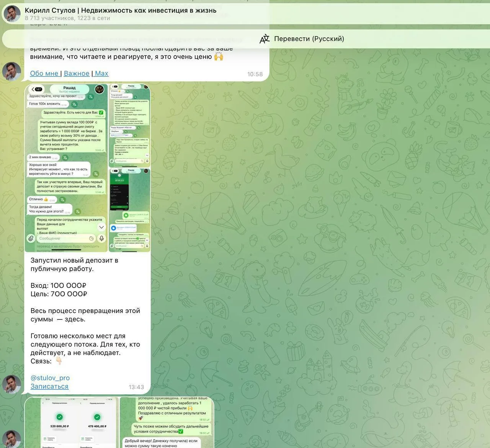Viewport: 490px width, 448px height.
Task: Open channel info via title 'Кирилл Стулов | Недвижимость'
Action: point(120,10)
